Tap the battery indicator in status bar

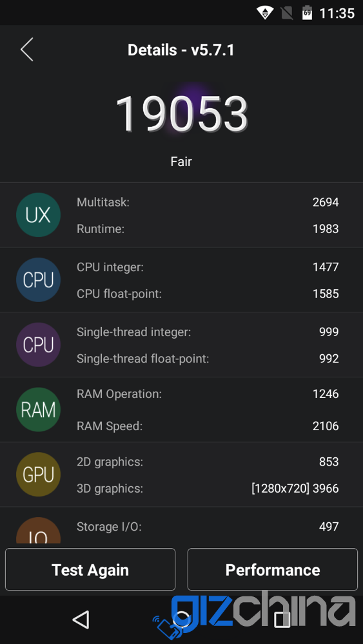pos(307,13)
